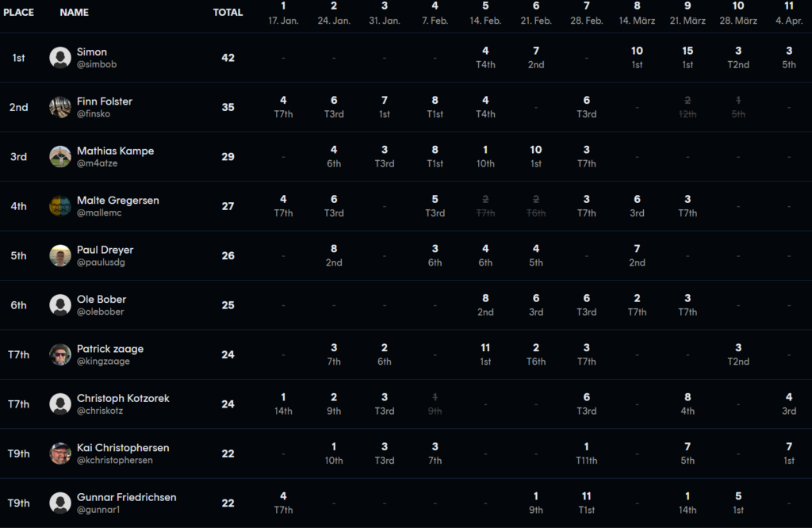Select round 11 header dated 4. Apr.

tap(789, 13)
